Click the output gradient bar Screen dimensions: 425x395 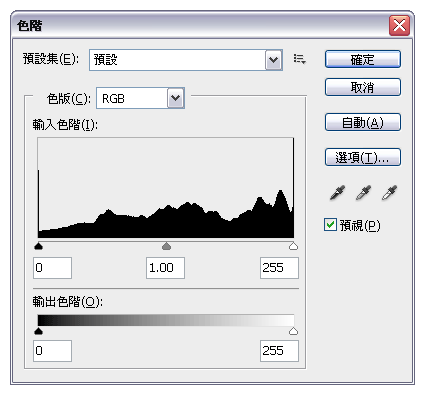[166, 320]
